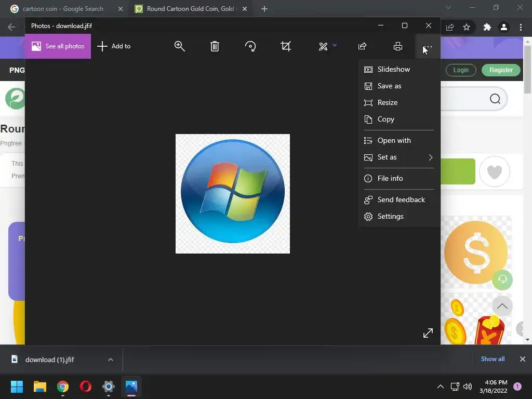Open Chrome tab search dropdown arrow
This screenshot has height=399, width=532.
tap(448, 7)
